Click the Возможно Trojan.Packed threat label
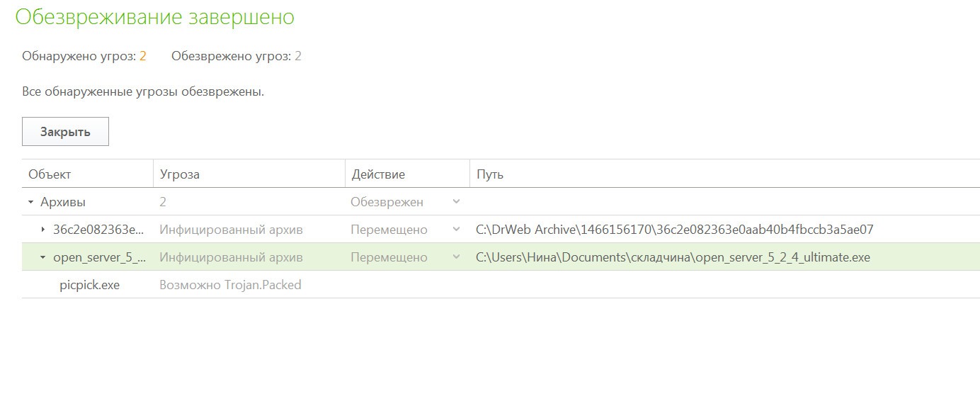This screenshot has height=399, width=980. point(230,285)
